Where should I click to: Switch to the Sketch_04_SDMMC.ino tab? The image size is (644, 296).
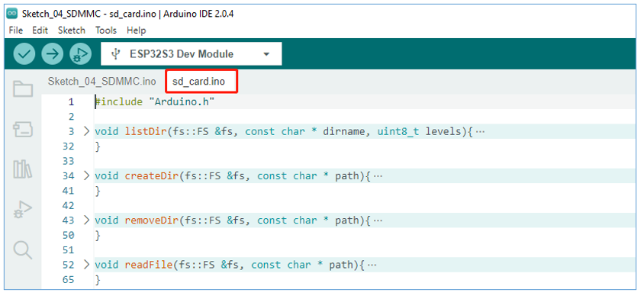point(101,82)
